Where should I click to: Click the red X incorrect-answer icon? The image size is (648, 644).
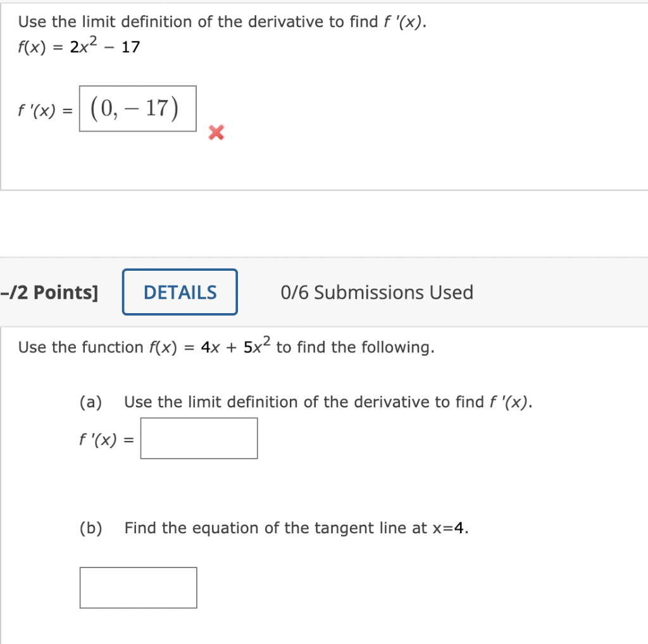pos(215,133)
